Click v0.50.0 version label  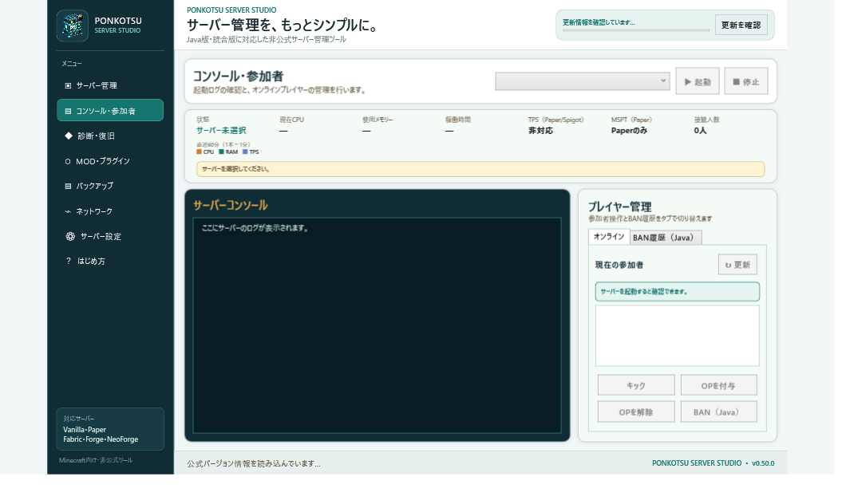coord(763,463)
